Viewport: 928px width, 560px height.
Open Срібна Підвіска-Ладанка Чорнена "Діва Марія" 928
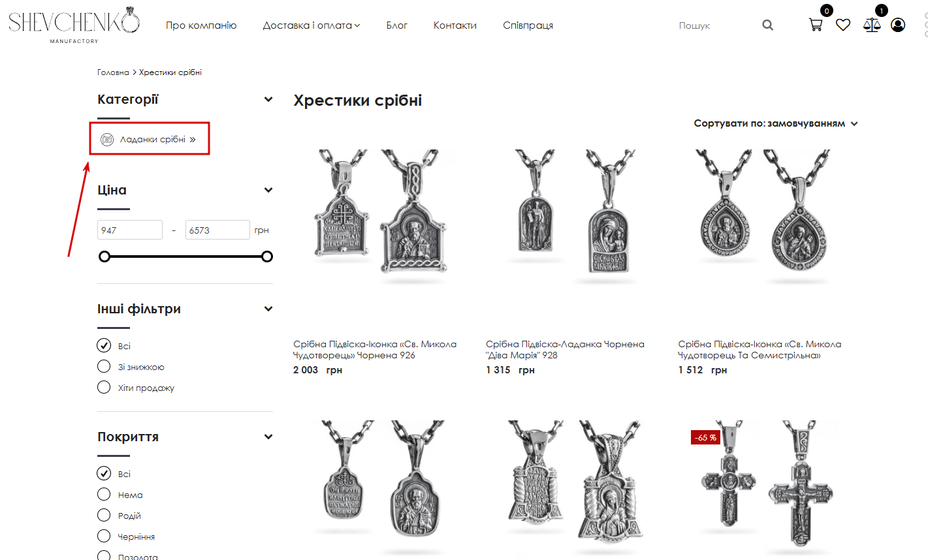565,350
